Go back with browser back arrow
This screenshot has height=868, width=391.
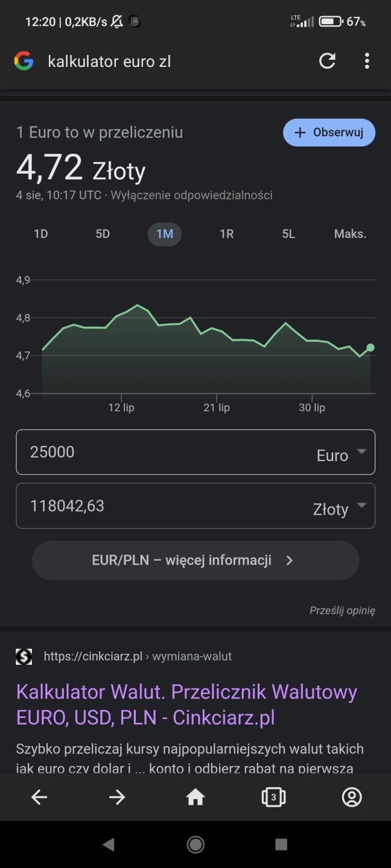pos(39,797)
